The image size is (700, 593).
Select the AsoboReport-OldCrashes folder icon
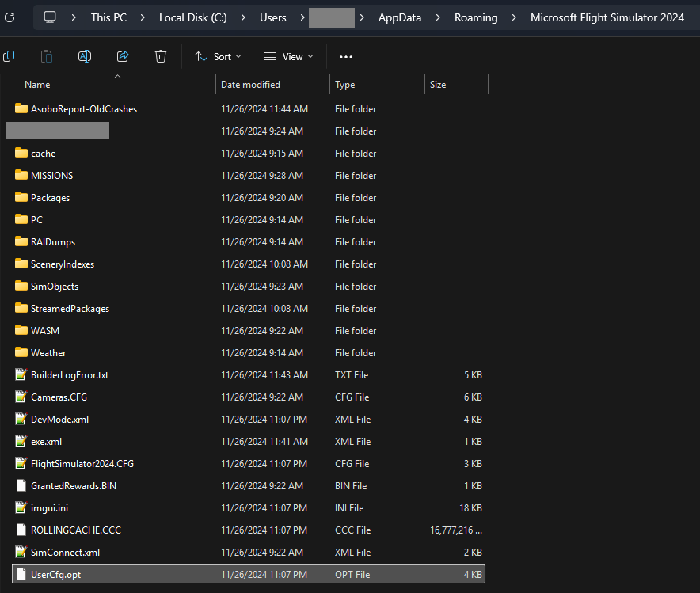pyautogui.click(x=21, y=108)
